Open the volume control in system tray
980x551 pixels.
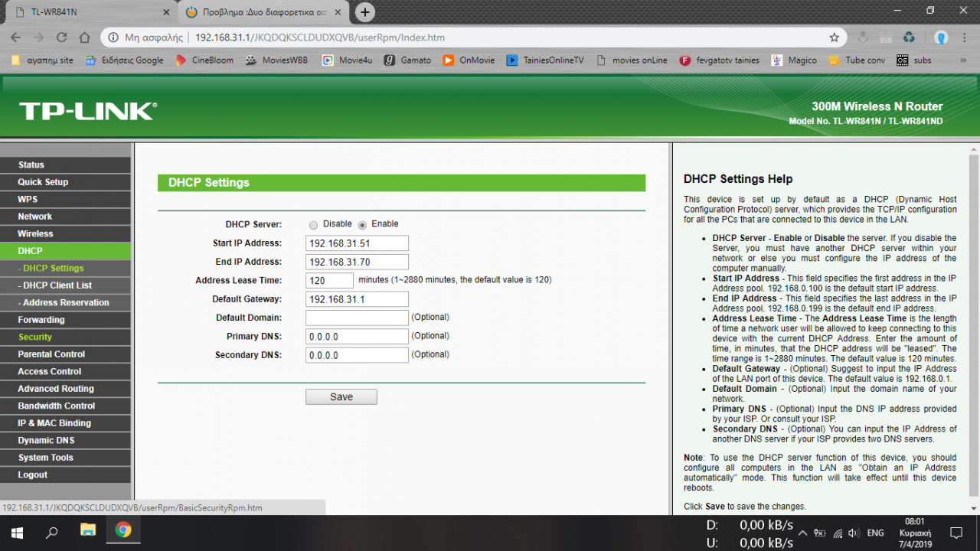854,533
